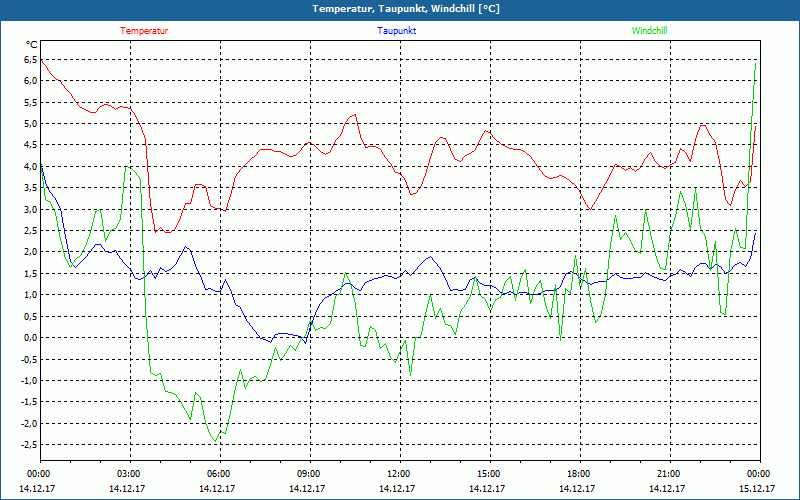Click the 15:00 time axis label
Viewport: 800px width, 500px height.
point(488,474)
